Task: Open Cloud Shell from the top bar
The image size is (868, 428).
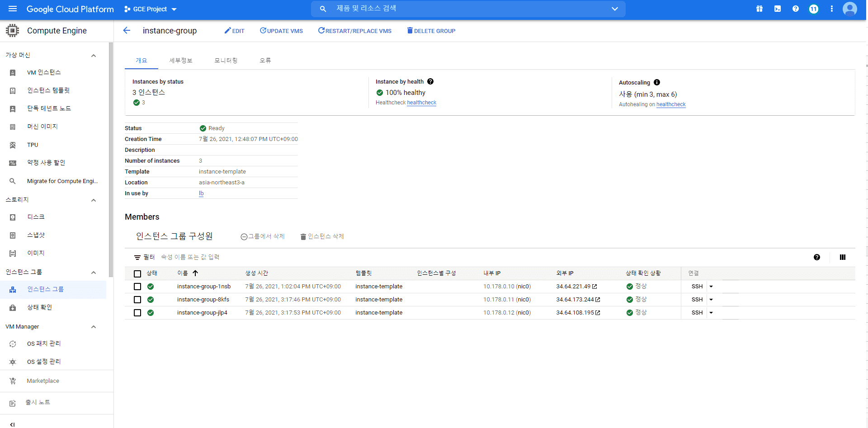Action: tap(778, 9)
